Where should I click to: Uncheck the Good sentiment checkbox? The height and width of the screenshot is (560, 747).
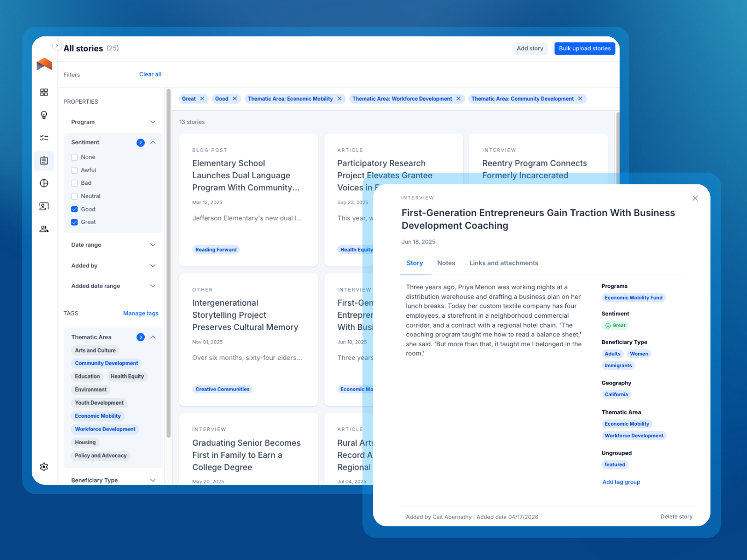(74, 210)
